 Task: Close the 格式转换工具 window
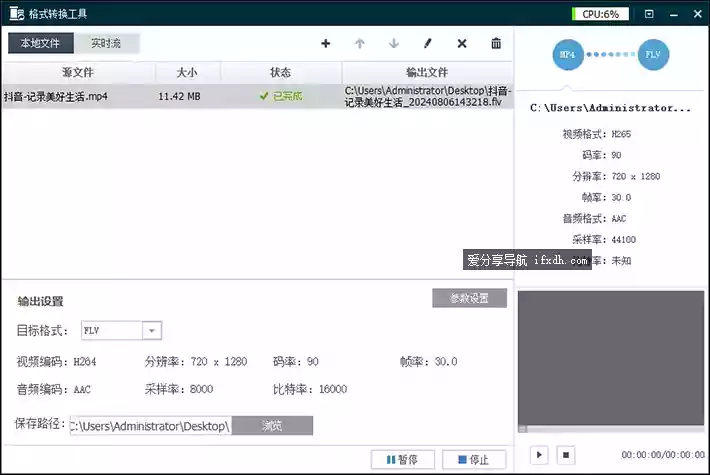coord(698,14)
